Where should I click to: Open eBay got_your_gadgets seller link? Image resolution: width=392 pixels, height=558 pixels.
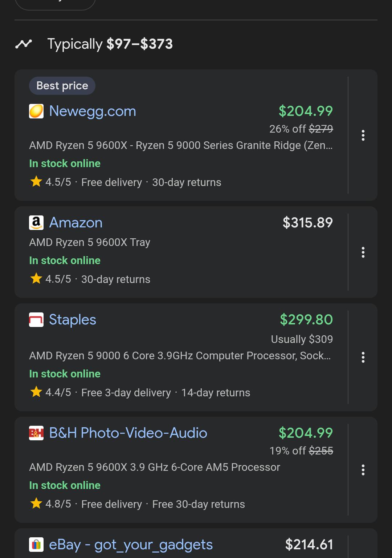(131, 545)
